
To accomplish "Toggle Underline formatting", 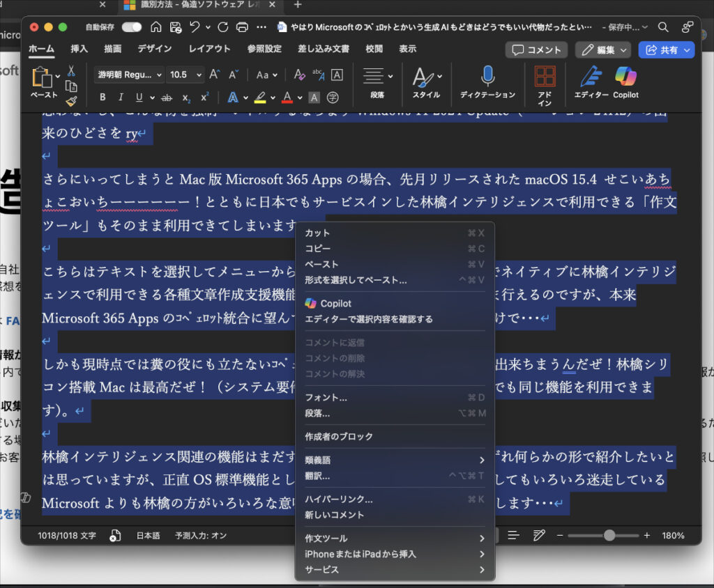I will pos(139,98).
